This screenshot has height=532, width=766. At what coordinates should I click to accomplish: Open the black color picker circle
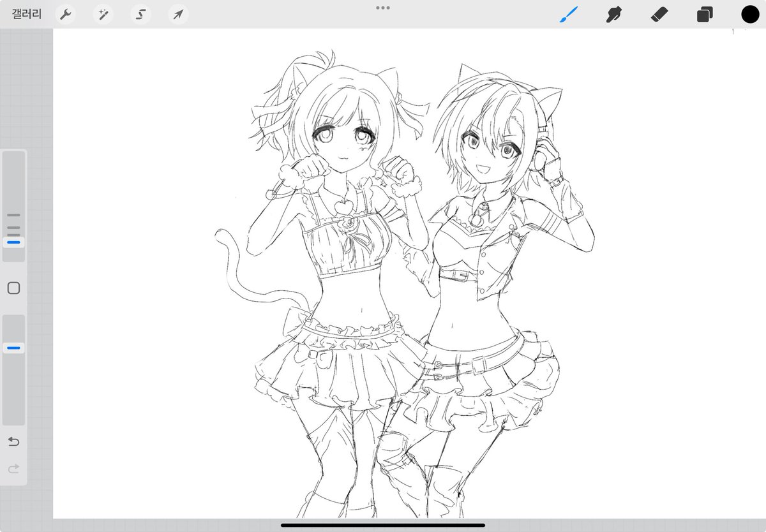coord(750,14)
